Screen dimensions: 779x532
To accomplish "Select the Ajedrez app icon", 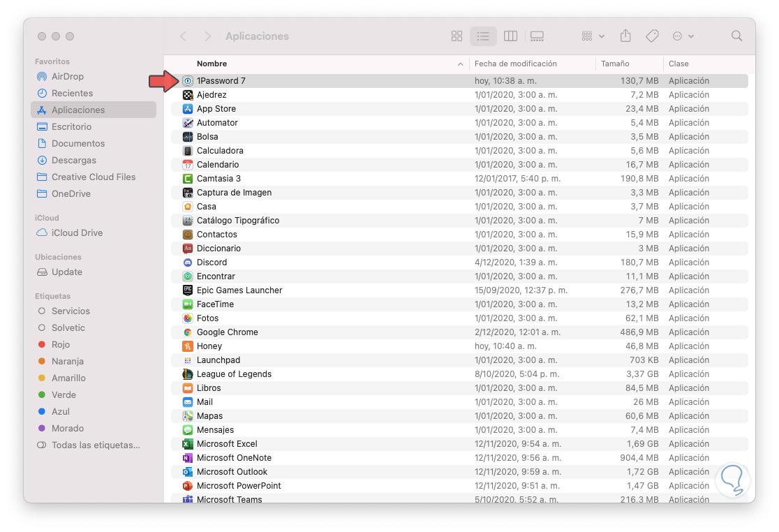I will [187, 94].
